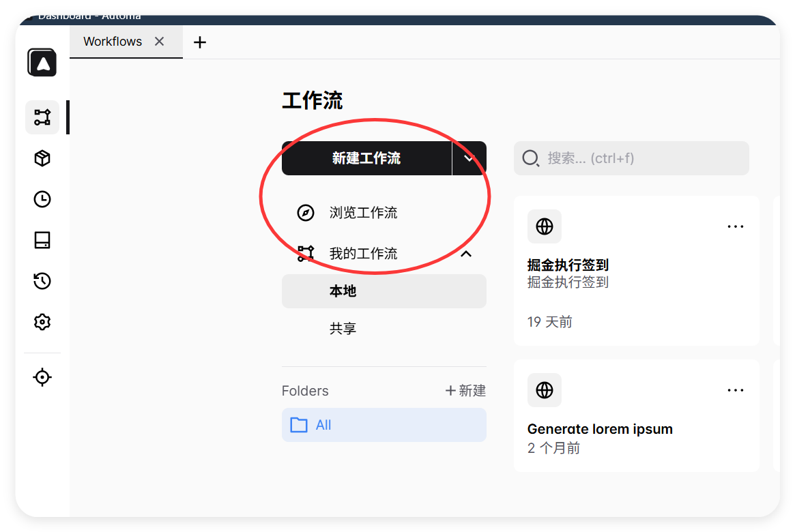Screen dimensions: 795x532
Task: Open the workflows sidebar icon
Action: click(x=42, y=117)
